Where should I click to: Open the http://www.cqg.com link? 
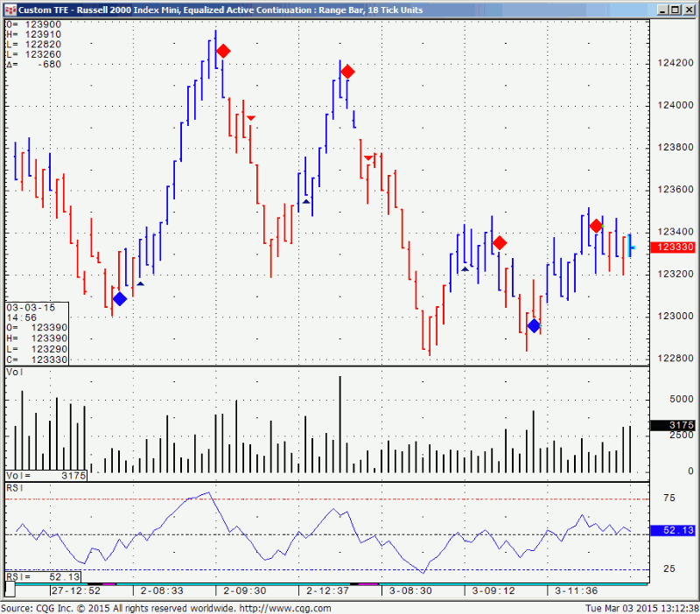(x=285, y=608)
